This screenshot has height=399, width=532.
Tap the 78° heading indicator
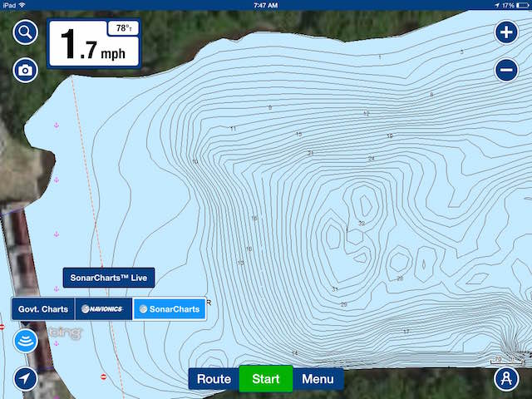(123, 28)
